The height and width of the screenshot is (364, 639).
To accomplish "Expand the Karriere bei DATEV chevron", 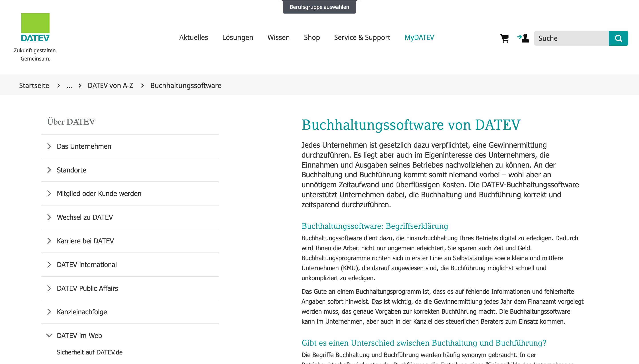I will (x=49, y=241).
